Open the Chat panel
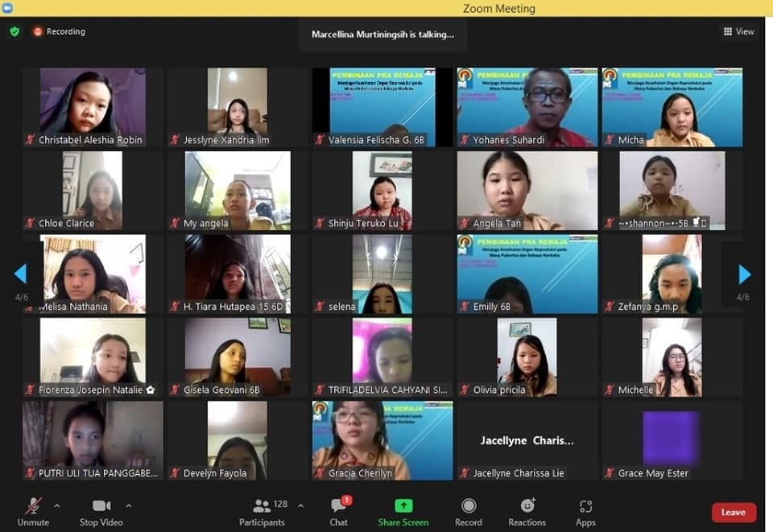The height and width of the screenshot is (532, 773). (x=339, y=506)
